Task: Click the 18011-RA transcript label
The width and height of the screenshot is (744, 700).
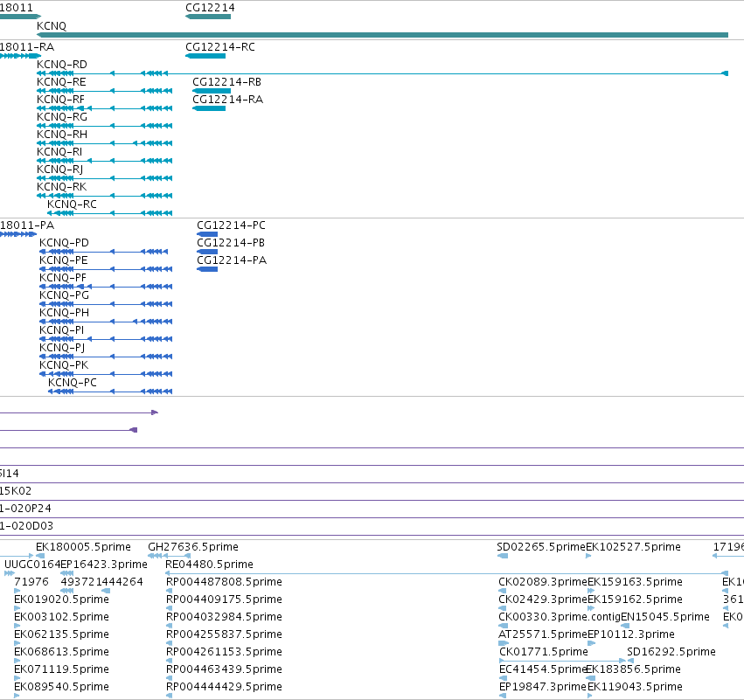Action: point(27,47)
